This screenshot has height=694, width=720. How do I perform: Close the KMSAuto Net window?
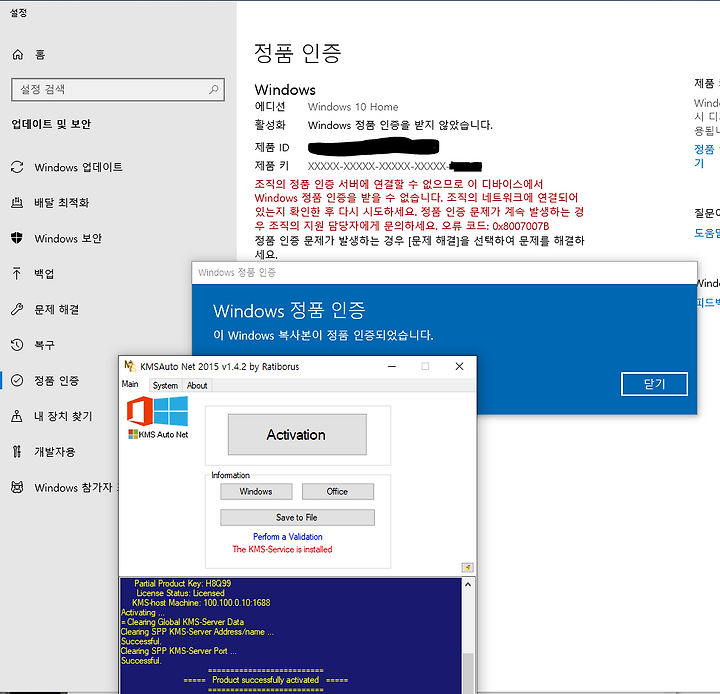pos(459,366)
